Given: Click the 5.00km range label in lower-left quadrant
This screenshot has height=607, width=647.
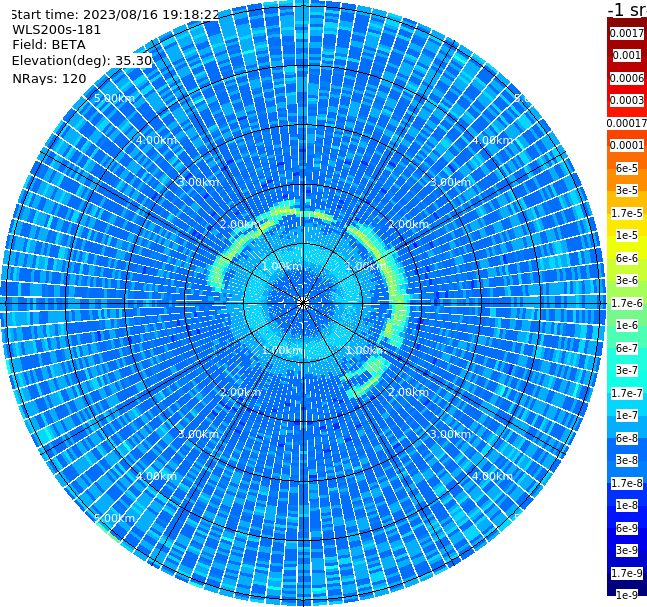Looking at the screenshot, I should coord(114,518).
